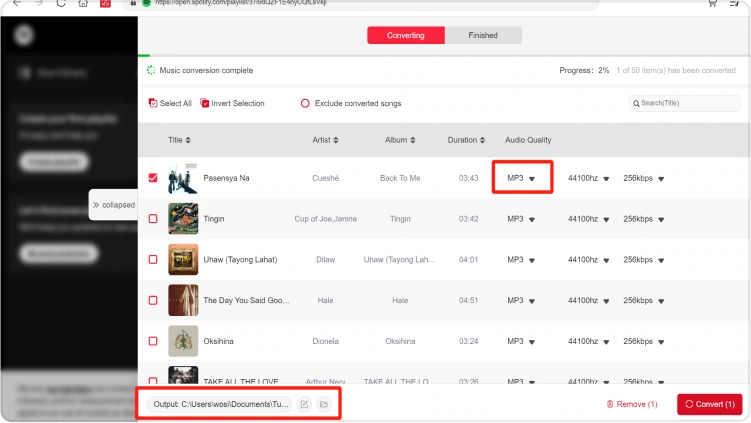Check the Uhaw (Tayong Lahat) checkbox

click(x=153, y=259)
